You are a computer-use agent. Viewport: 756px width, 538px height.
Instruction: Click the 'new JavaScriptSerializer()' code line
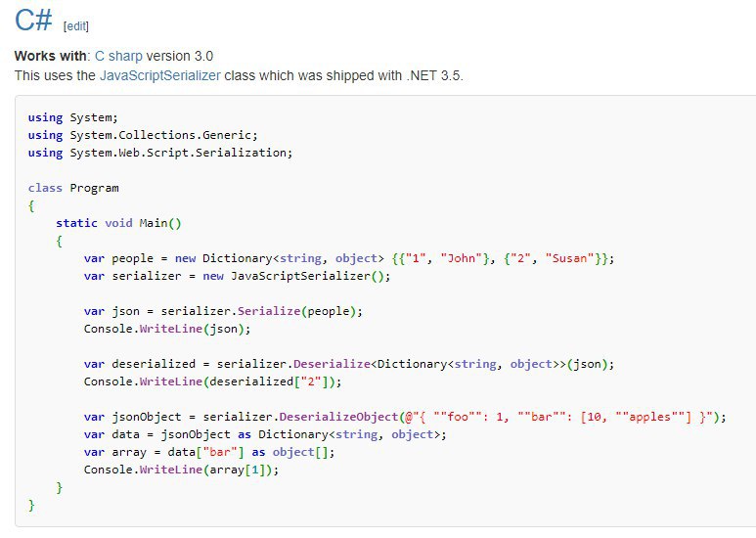(x=238, y=276)
